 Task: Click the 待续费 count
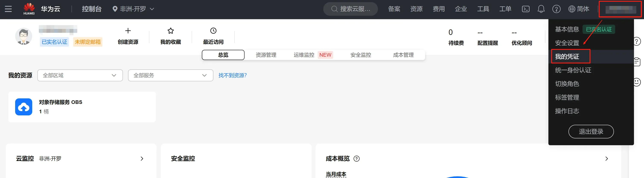[x=450, y=32]
